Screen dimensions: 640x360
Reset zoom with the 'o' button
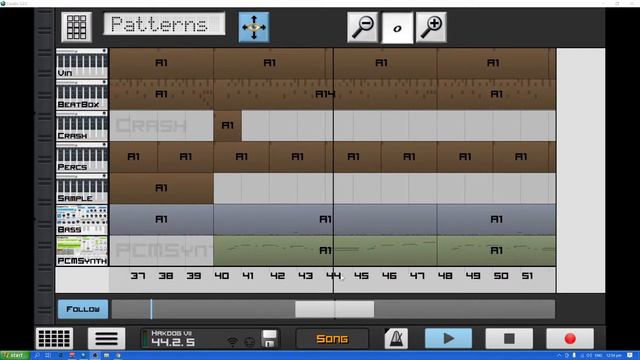(x=397, y=28)
